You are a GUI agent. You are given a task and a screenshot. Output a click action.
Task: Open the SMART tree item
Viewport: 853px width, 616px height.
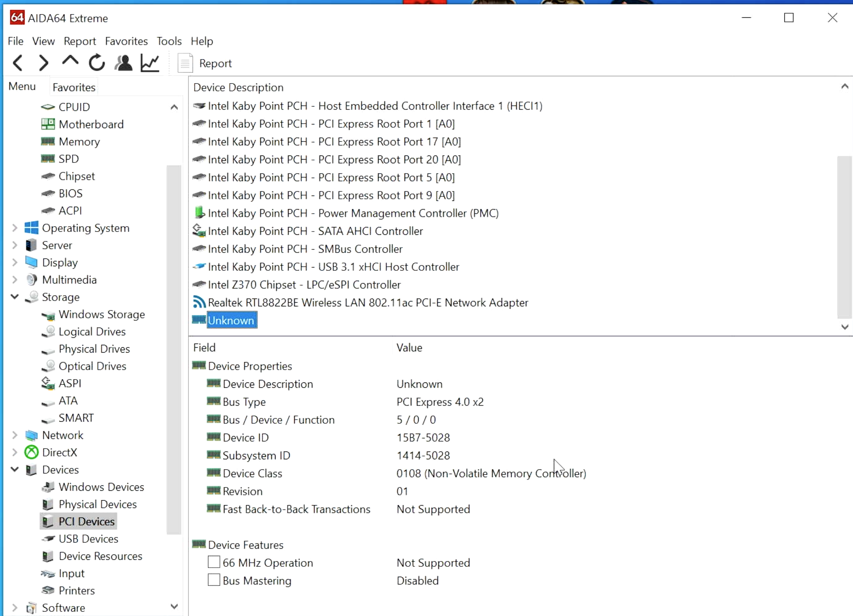[x=76, y=418]
